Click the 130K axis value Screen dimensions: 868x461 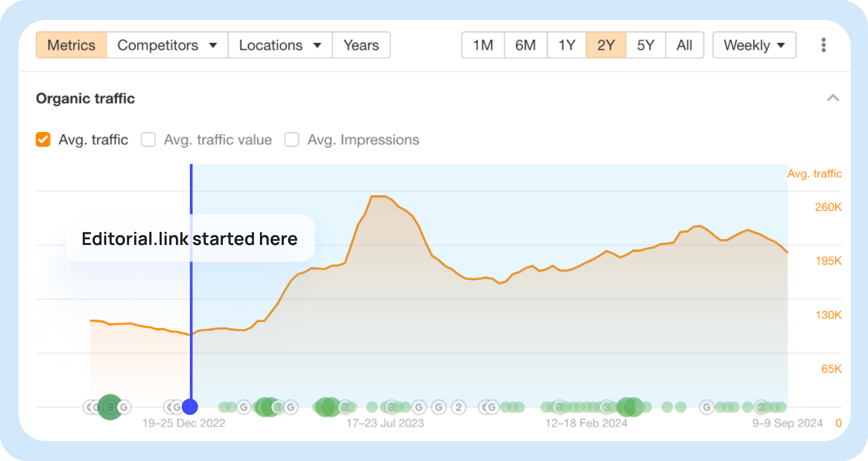828,315
